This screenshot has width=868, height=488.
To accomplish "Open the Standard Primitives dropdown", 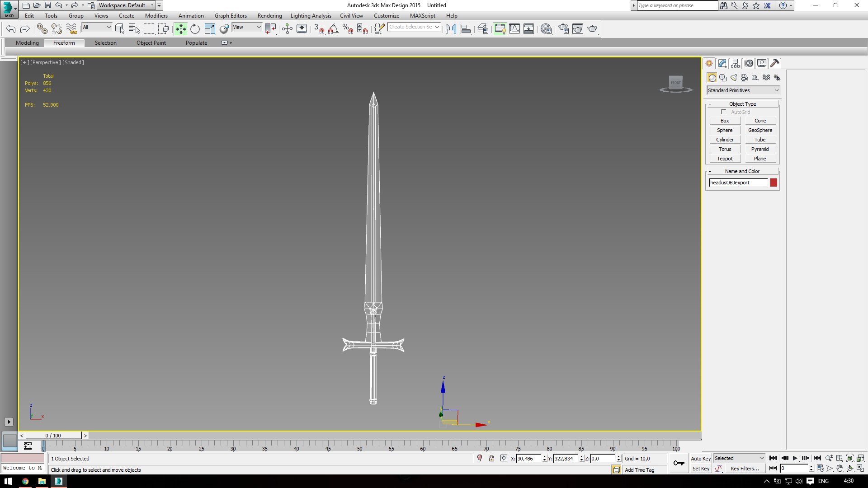I will (743, 90).
